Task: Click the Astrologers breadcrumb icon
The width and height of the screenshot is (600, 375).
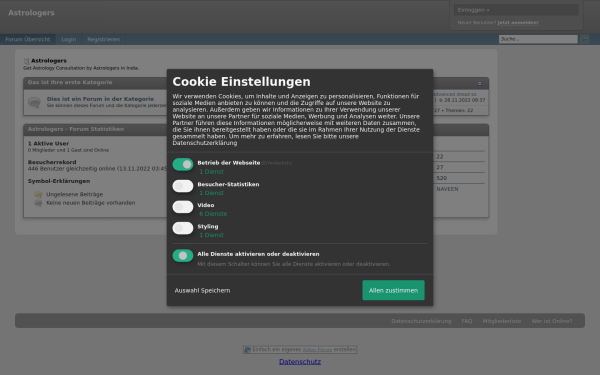Action: point(26,61)
